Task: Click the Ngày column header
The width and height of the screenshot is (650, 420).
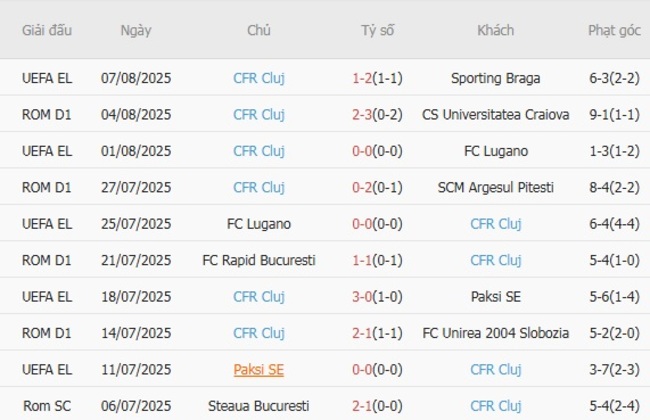Action: [x=136, y=30]
